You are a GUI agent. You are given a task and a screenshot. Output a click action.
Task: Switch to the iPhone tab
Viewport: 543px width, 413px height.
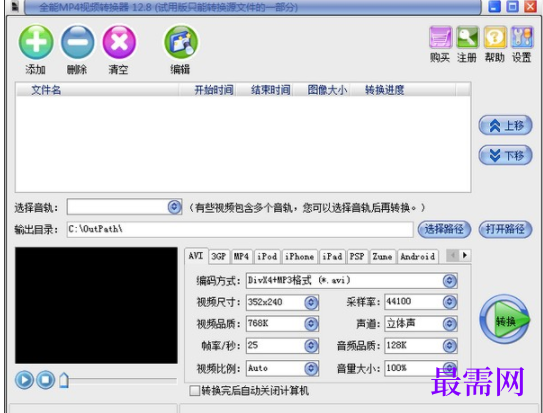tap(300, 257)
